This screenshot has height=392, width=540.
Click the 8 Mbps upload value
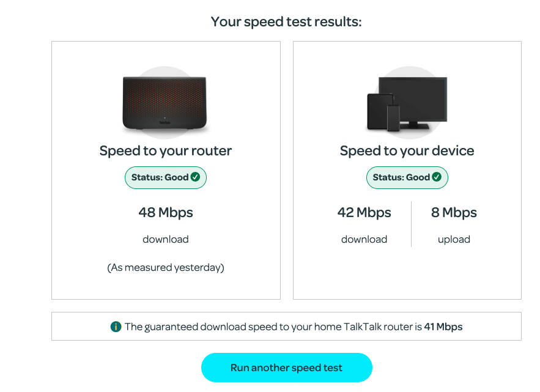click(454, 212)
